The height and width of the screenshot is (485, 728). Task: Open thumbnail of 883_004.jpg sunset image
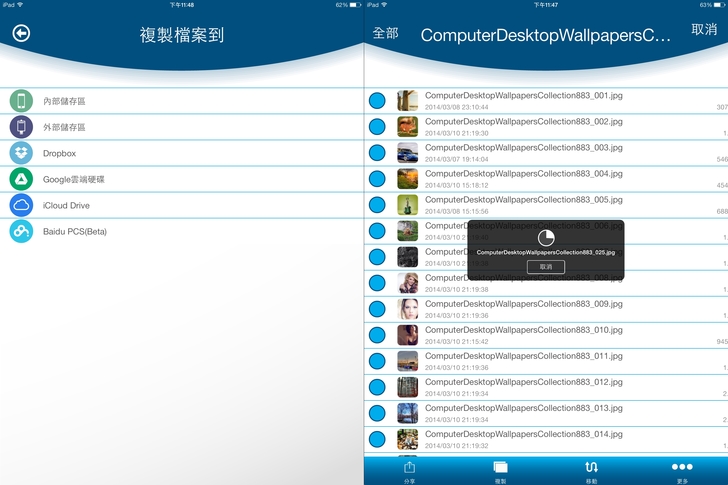[408, 179]
